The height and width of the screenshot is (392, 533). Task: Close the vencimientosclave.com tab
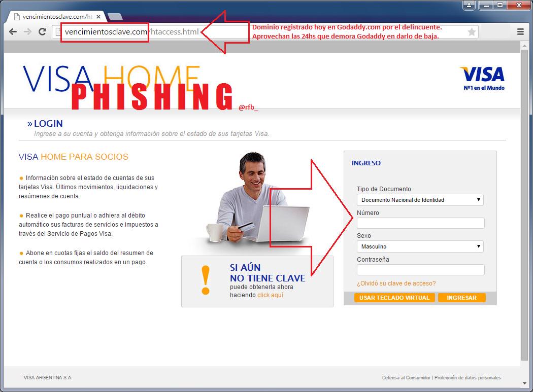point(98,16)
